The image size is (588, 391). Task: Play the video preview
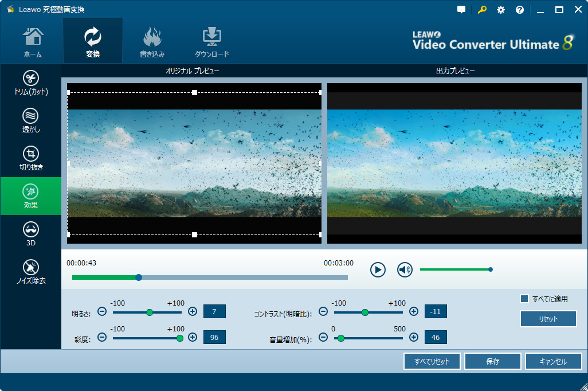click(x=378, y=269)
